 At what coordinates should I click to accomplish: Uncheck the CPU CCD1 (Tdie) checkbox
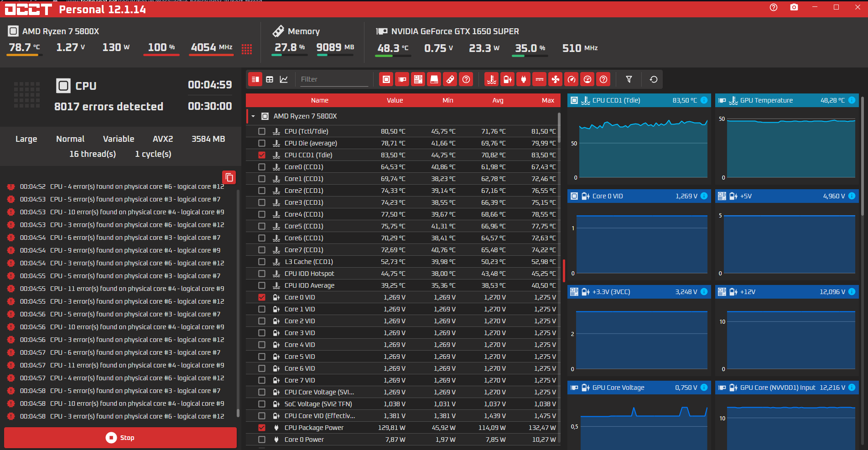click(x=262, y=155)
